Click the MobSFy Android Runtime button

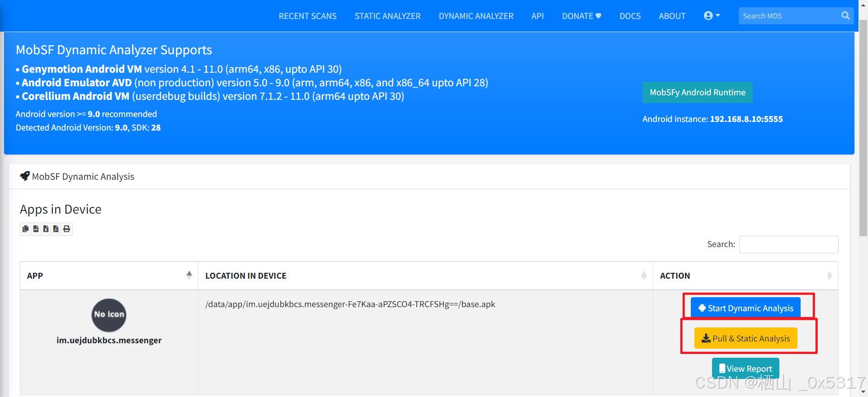tap(698, 93)
